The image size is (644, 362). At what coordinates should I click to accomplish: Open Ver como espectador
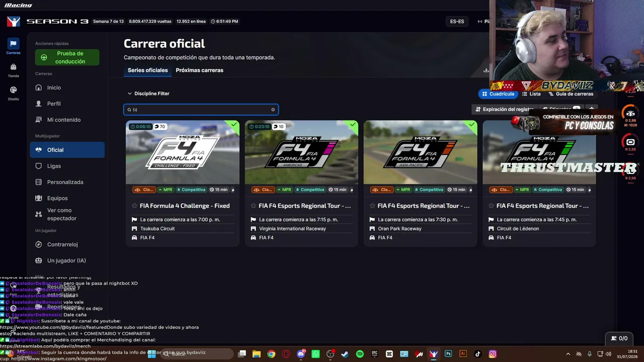pos(67,214)
